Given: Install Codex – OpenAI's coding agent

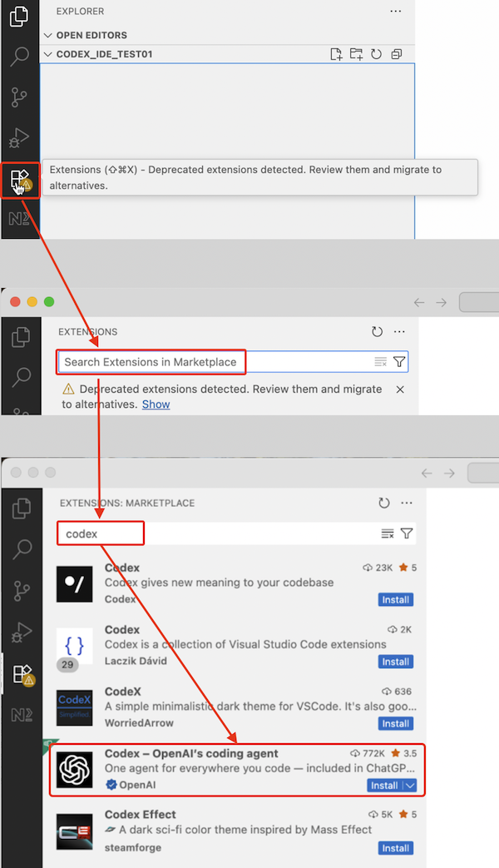Looking at the screenshot, I should tap(384, 786).
